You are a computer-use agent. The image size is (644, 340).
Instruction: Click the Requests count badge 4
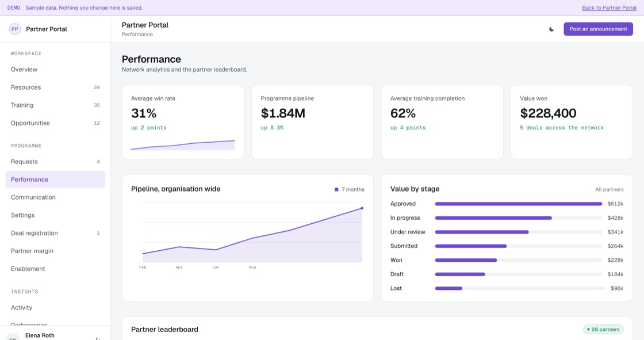[x=98, y=162]
